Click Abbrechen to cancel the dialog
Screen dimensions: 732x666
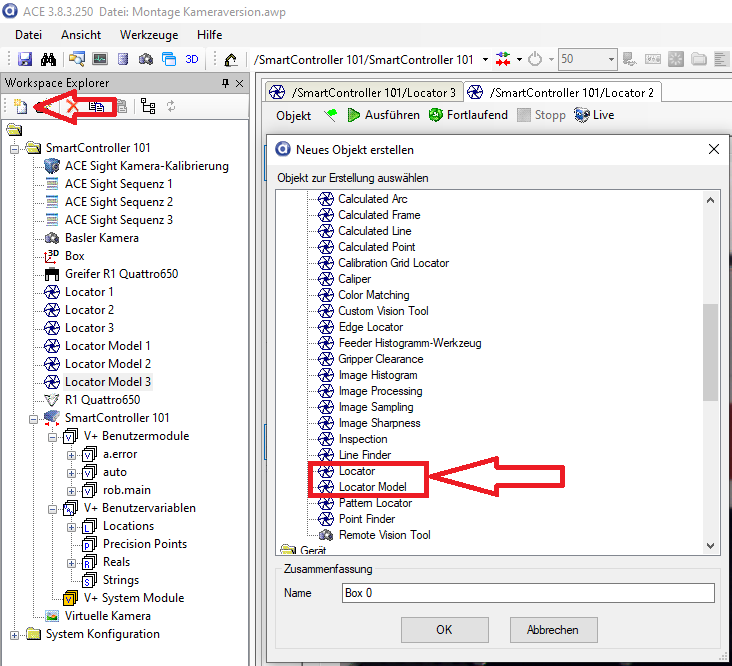click(x=554, y=630)
